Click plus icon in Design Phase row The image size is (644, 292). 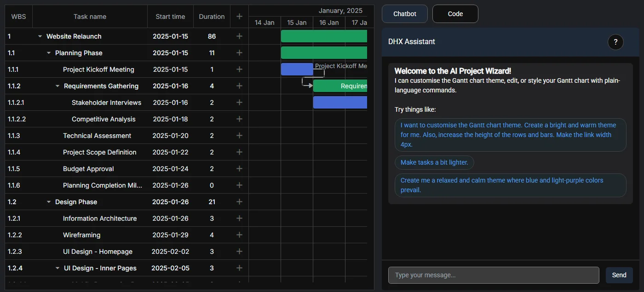pos(239,202)
